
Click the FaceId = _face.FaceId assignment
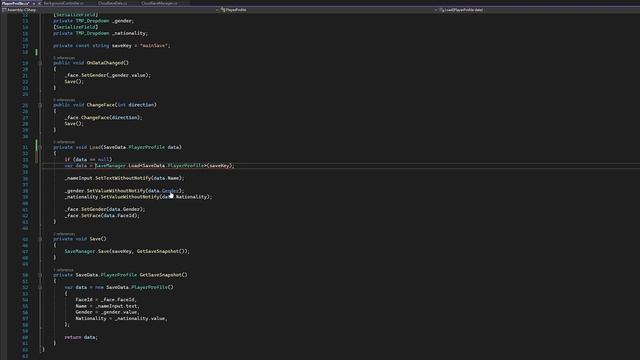pos(106,300)
